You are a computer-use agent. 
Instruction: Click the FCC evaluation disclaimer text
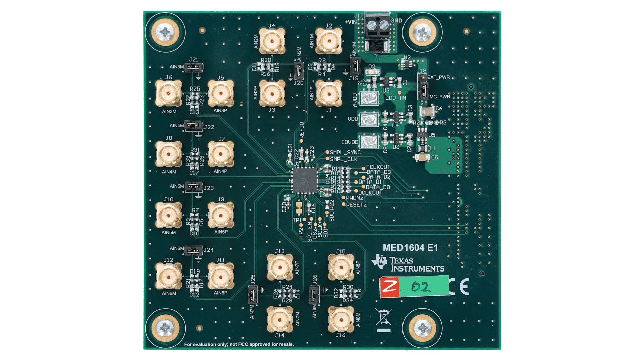point(239,345)
